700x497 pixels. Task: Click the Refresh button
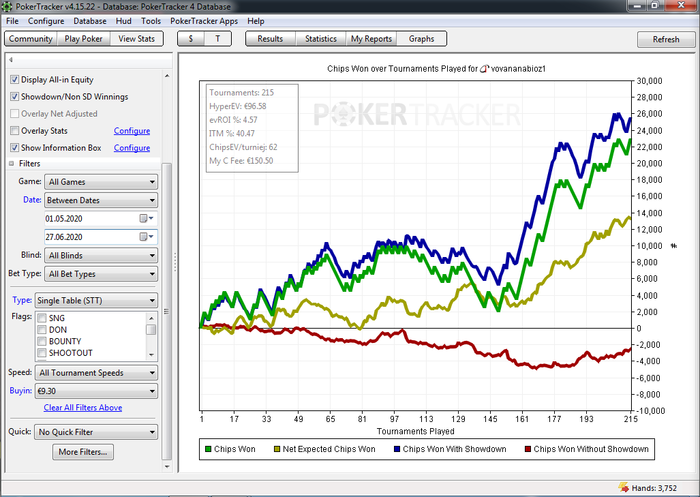coord(666,39)
